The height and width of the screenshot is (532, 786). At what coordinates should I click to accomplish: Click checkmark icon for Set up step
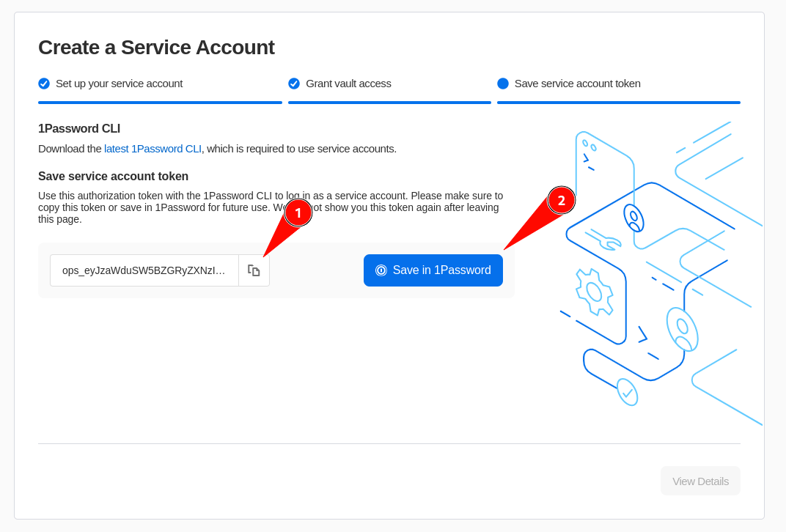pyautogui.click(x=44, y=84)
